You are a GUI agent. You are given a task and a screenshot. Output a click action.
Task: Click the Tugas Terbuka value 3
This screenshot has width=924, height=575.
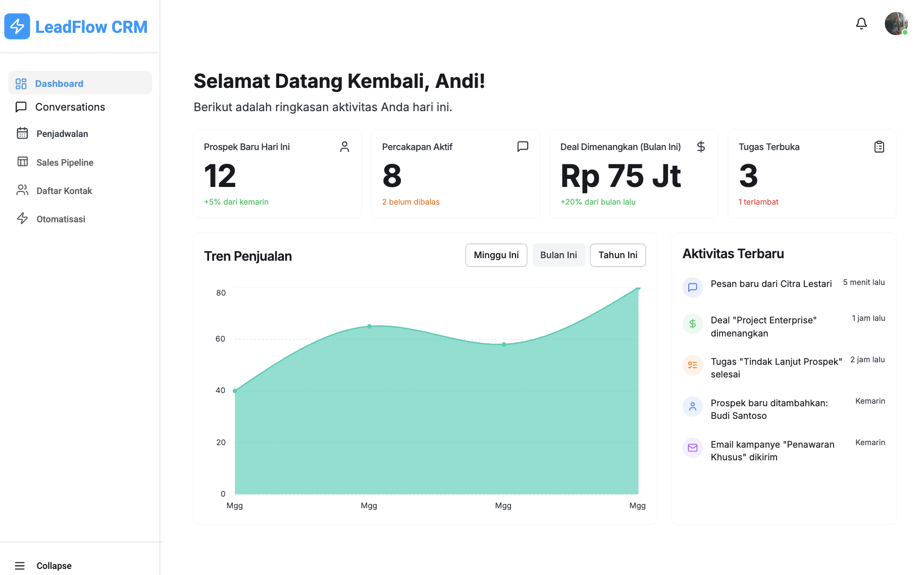tap(748, 176)
